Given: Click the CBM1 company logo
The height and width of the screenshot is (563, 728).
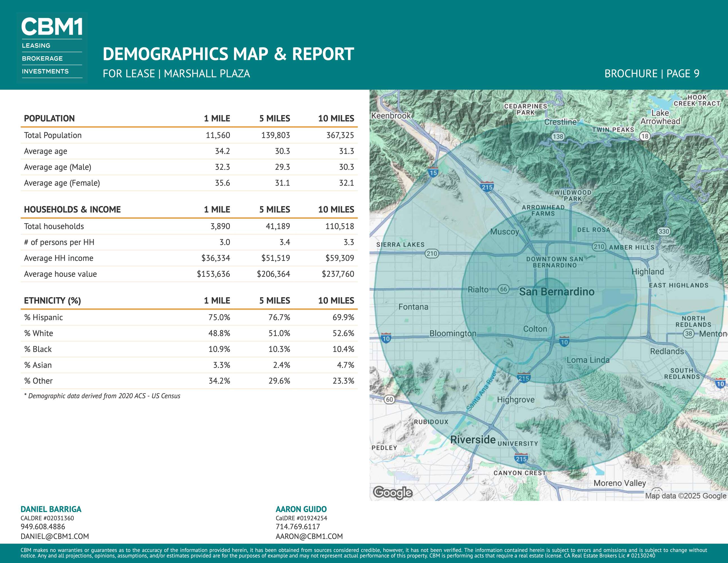Looking at the screenshot, I should 52,48.
